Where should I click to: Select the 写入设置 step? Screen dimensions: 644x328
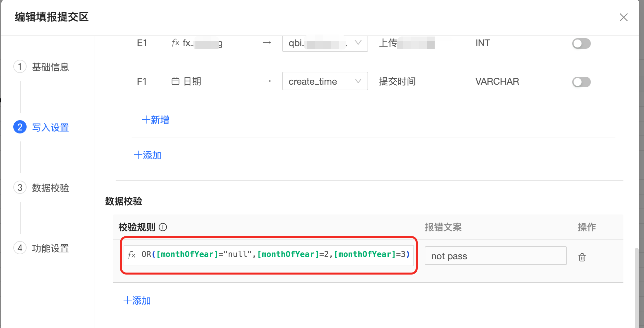[50, 127]
